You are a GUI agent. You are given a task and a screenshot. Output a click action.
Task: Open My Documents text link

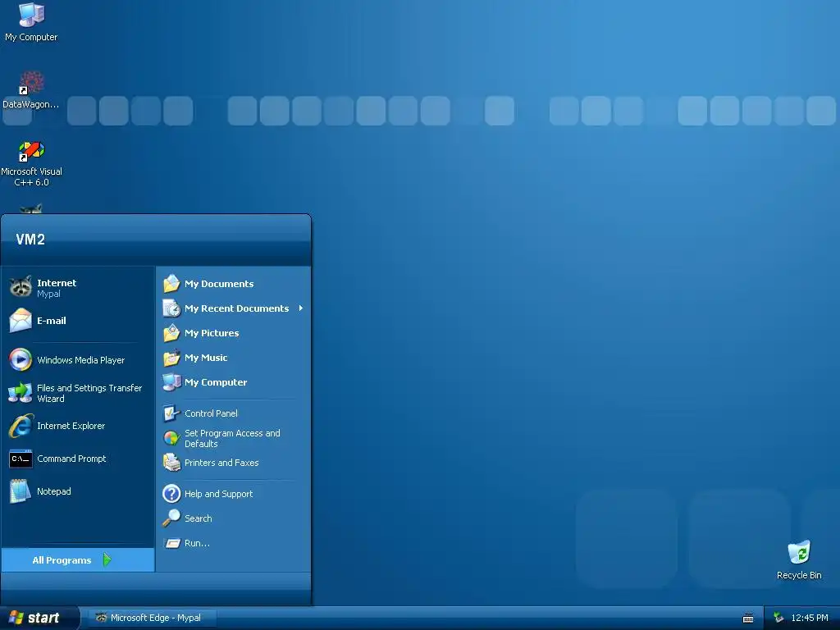219,284
